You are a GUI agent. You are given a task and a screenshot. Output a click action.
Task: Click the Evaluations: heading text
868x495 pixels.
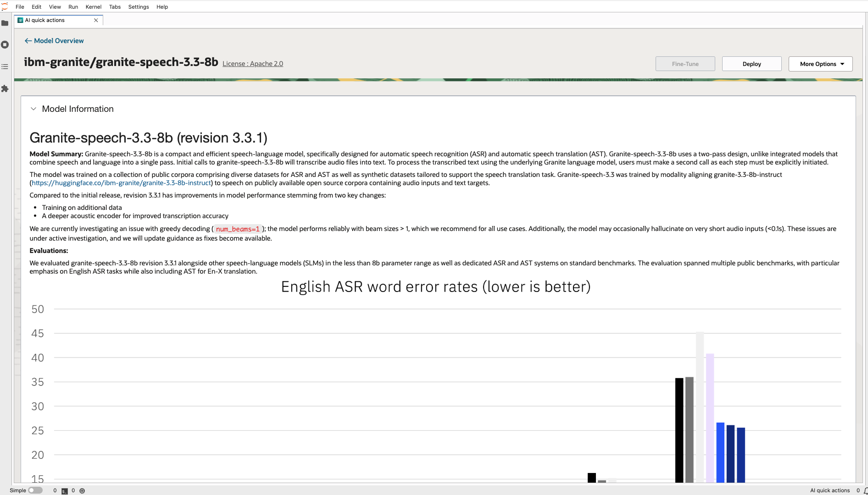tap(49, 251)
